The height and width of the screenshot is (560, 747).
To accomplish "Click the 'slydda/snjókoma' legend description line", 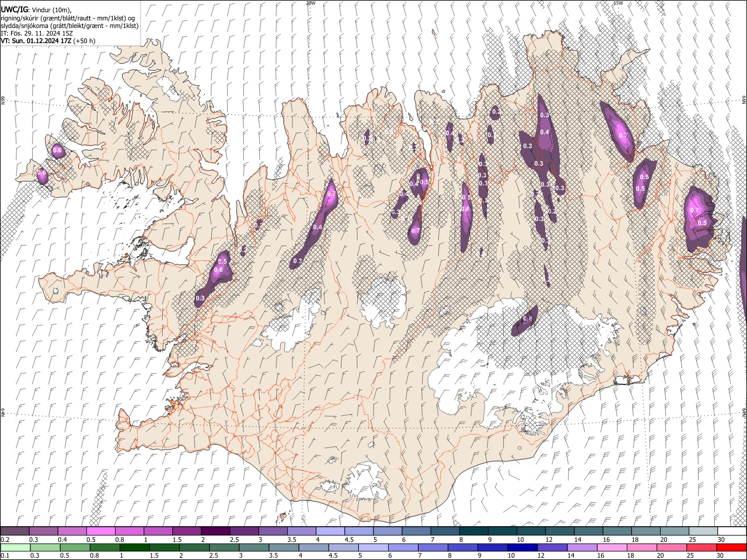I will point(69,26).
